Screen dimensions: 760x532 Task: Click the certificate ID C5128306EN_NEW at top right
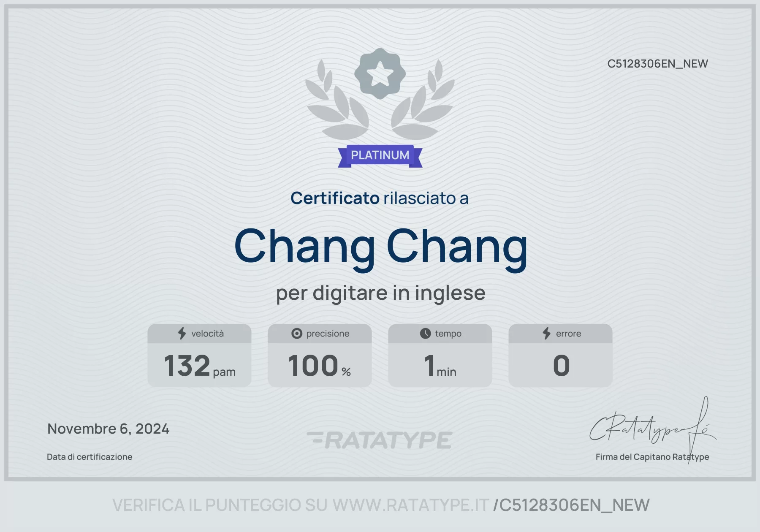pos(657,64)
